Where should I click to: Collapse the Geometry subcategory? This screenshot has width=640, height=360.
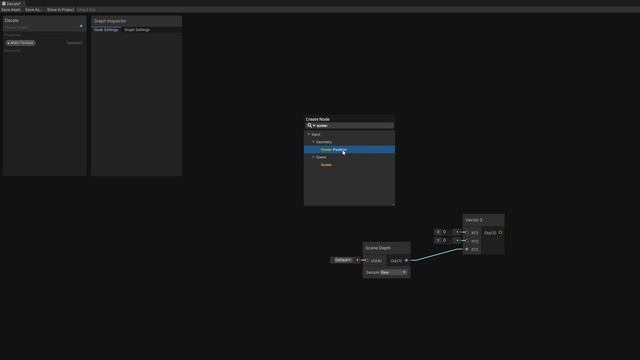tap(313, 142)
